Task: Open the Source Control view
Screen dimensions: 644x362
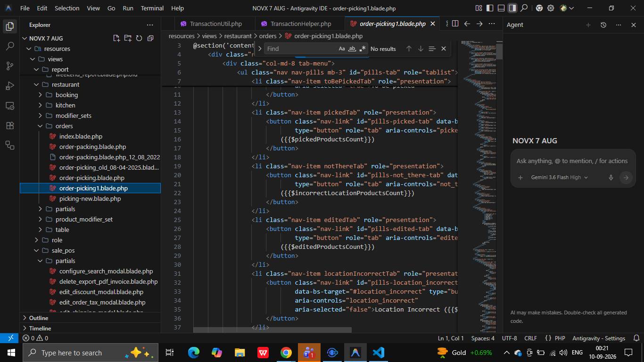Action: [x=10, y=66]
